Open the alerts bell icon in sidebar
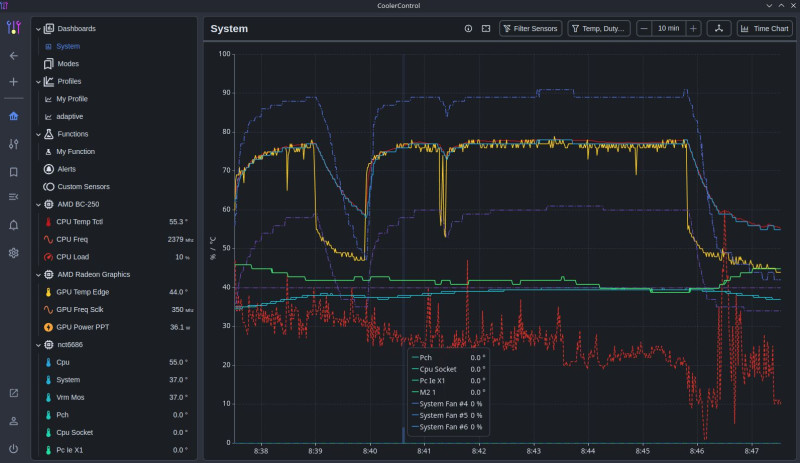Image resolution: width=800 pixels, height=463 pixels. coord(14,225)
